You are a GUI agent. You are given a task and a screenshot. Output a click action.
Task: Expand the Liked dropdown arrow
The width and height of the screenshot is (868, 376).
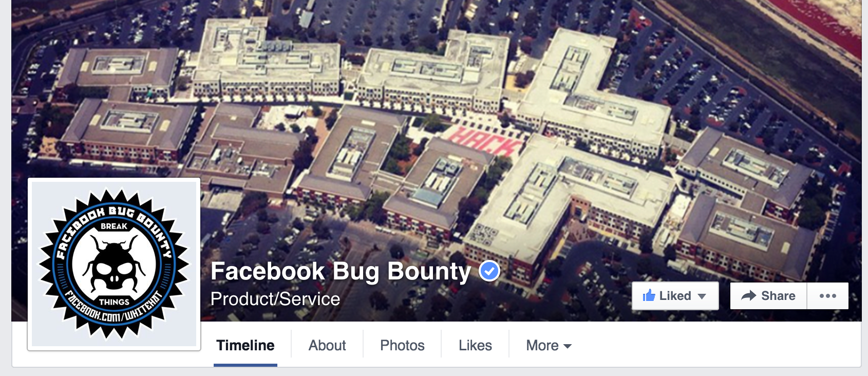[x=702, y=296]
